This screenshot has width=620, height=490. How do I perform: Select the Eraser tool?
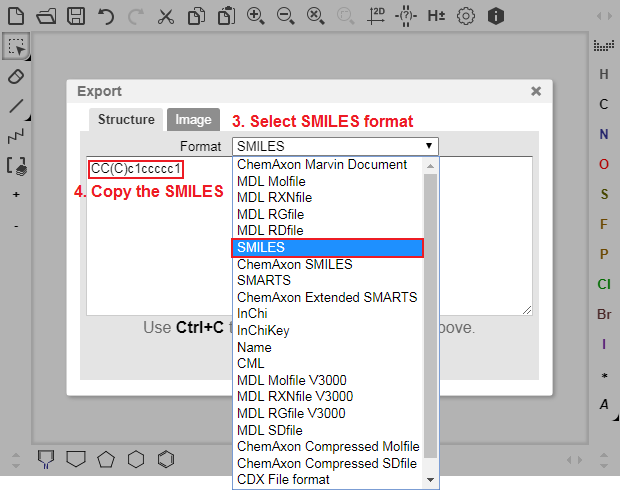point(16,76)
